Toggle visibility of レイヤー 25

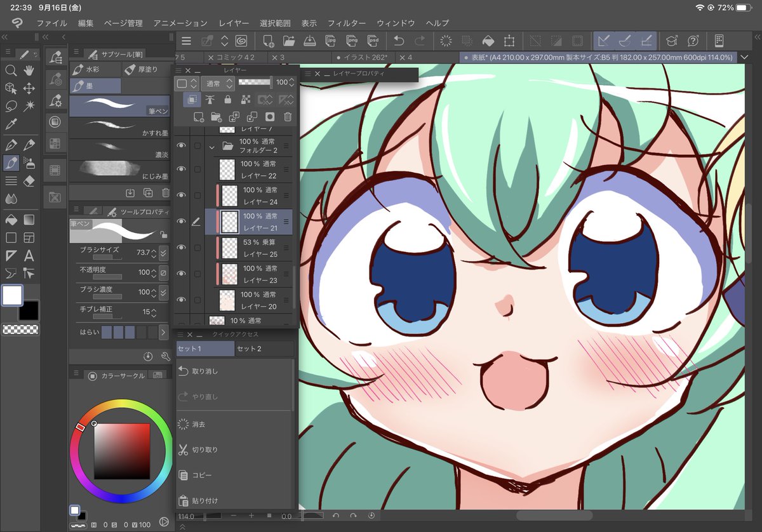(182, 248)
